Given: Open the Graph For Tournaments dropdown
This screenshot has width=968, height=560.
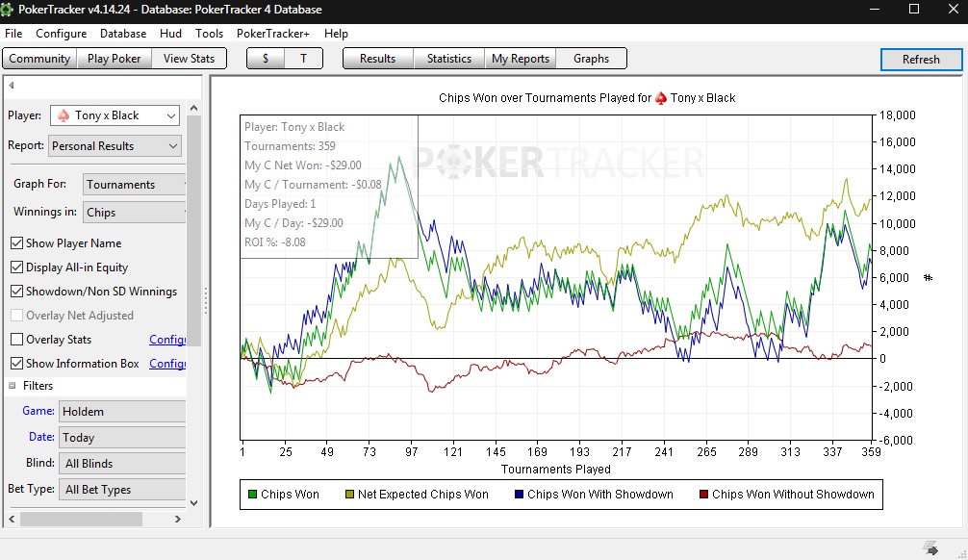Looking at the screenshot, I should coord(134,185).
